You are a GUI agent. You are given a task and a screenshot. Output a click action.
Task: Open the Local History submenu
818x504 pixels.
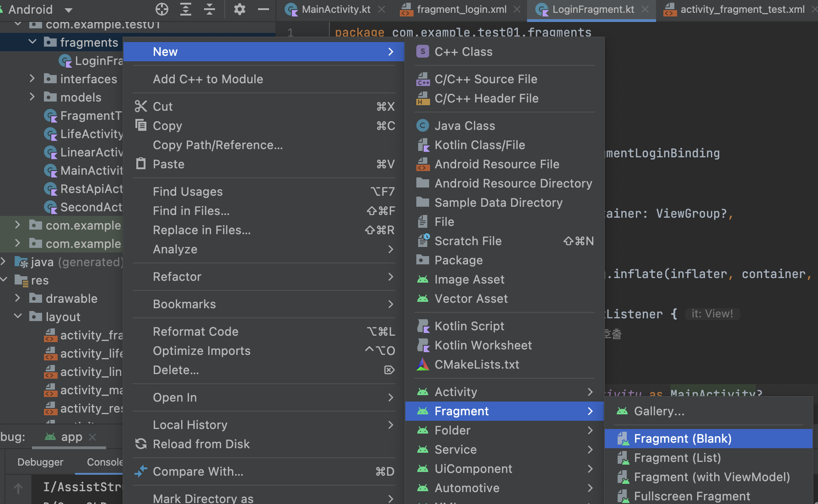pos(264,425)
